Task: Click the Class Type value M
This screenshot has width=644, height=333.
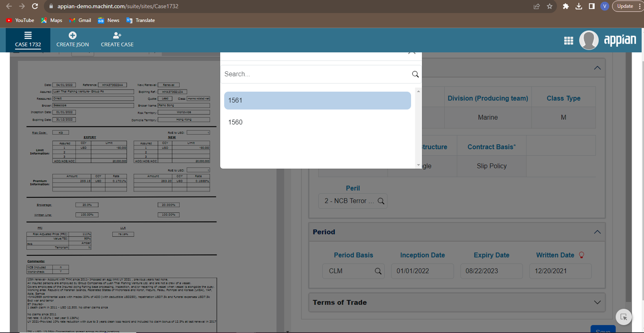Action: [x=563, y=117]
